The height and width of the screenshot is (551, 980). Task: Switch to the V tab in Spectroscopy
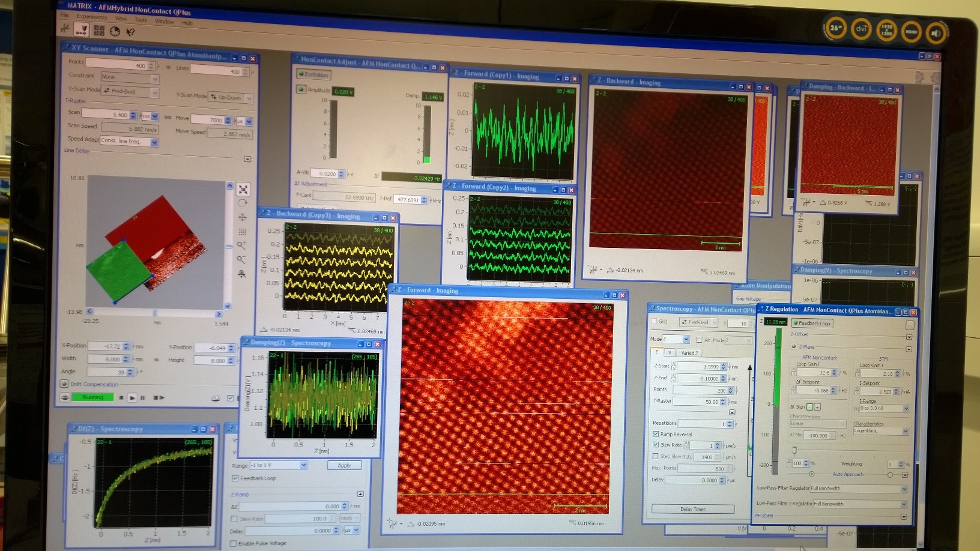(x=669, y=353)
